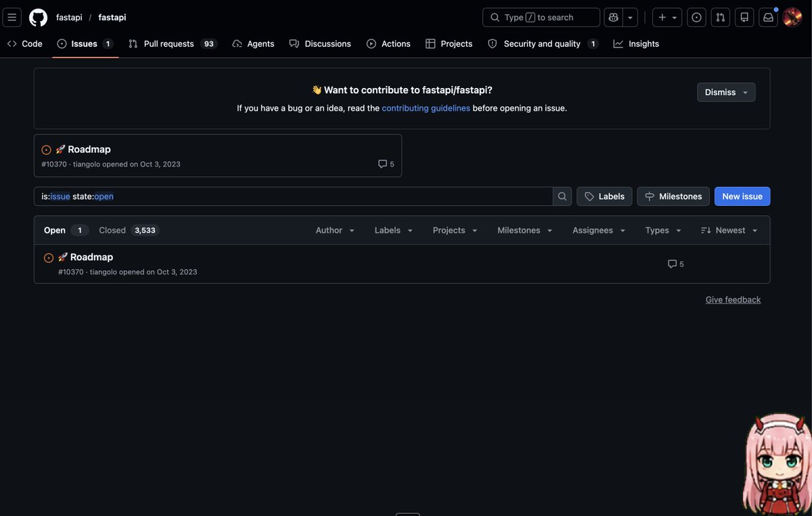Image resolution: width=812 pixels, height=516 pixels.
Task: Open the issues icon in header
Action: (x=697, y=18)
